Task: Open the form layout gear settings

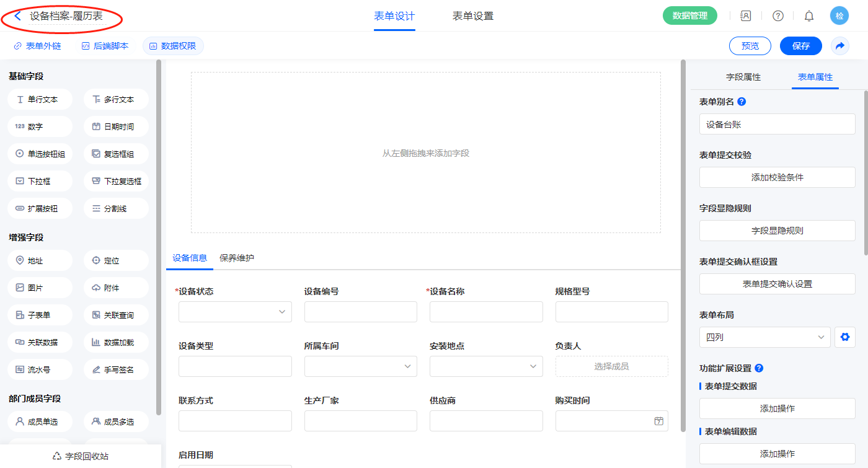Action: point(844,337)
